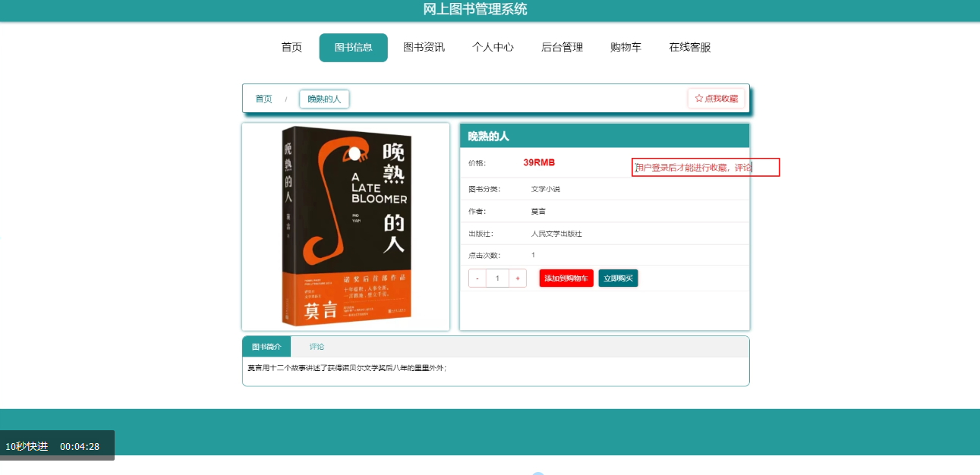The width and height of the screenshot is (980, 475).
Task: Click the 点击次数 label
Action: tap(484, 256)
